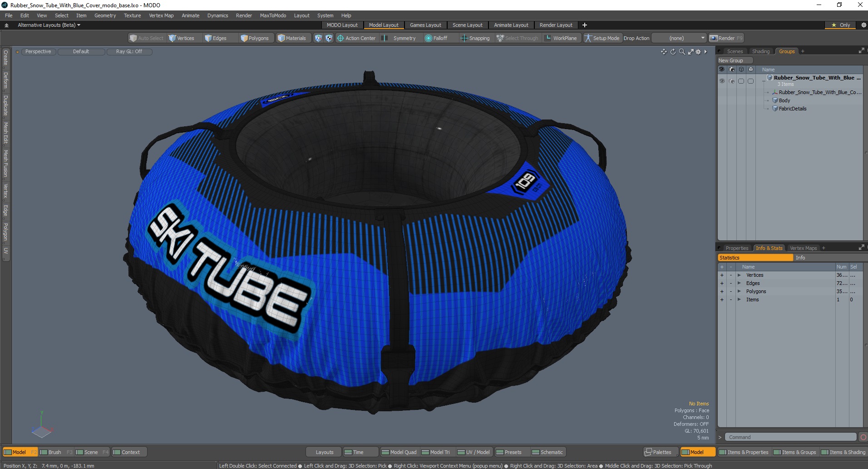Switch to the Scenes tab
868x469 pixels.
[735, 51]
